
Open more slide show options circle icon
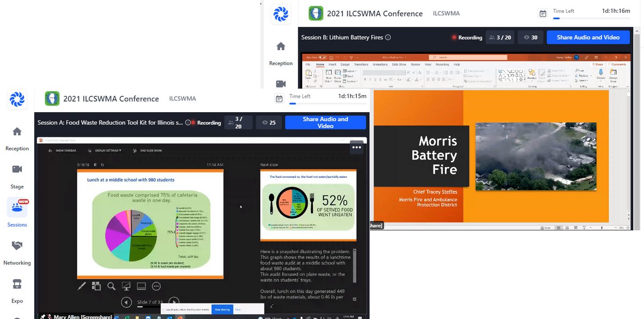click(x=156, y=286)
